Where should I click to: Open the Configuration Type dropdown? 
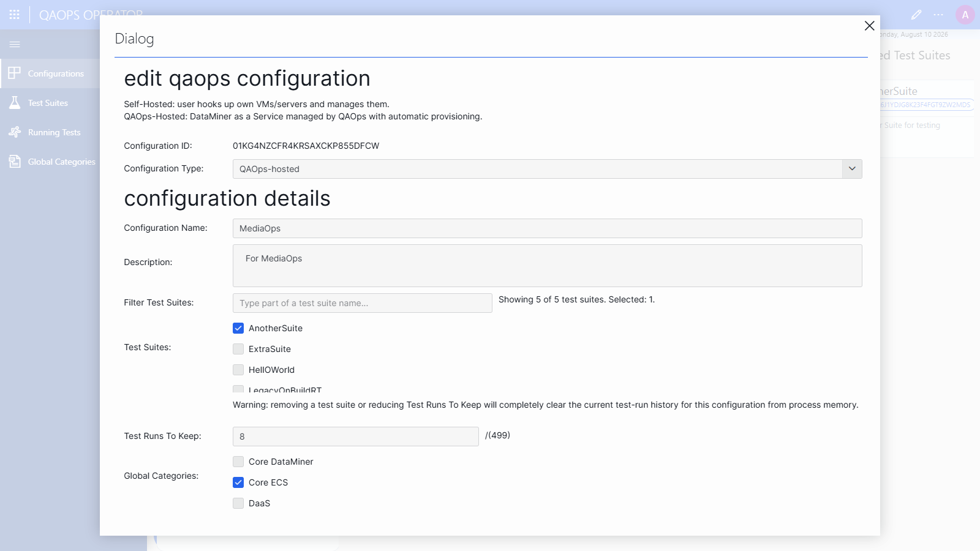click(x=547, y=169)
